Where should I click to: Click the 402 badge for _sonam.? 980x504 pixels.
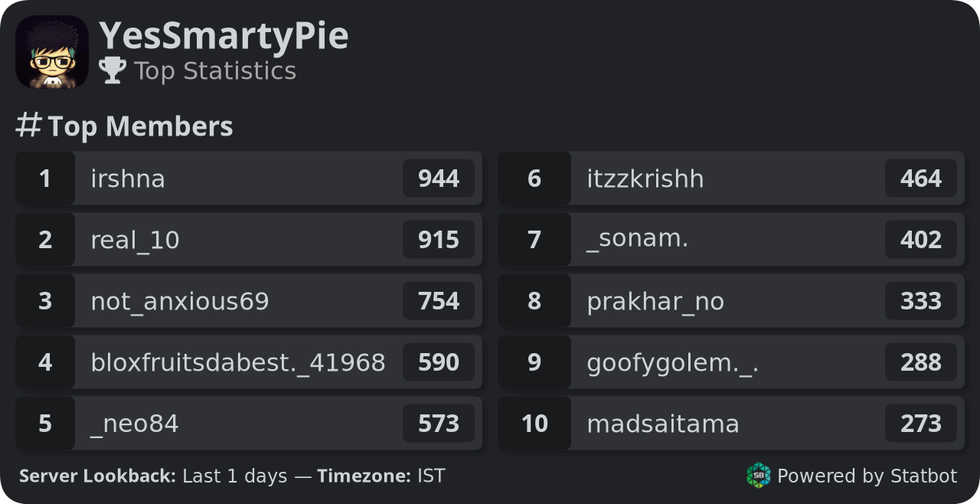(921, 240)
